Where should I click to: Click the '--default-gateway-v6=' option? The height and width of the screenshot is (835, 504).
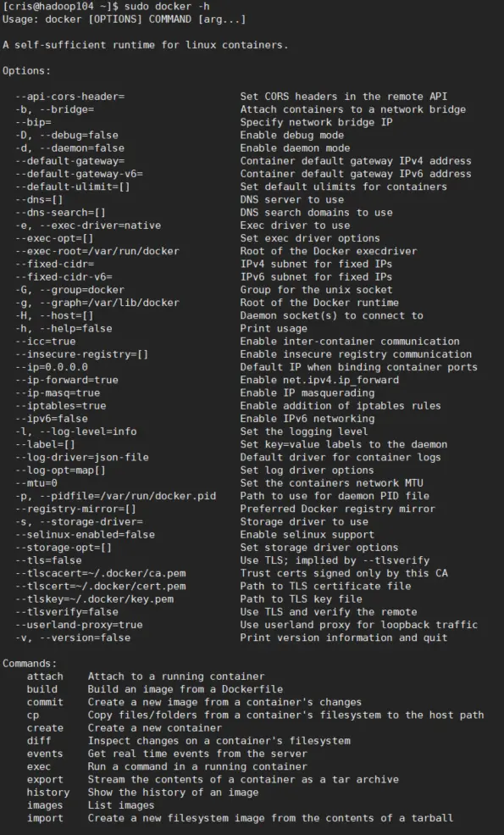click(x=79, y=174)
